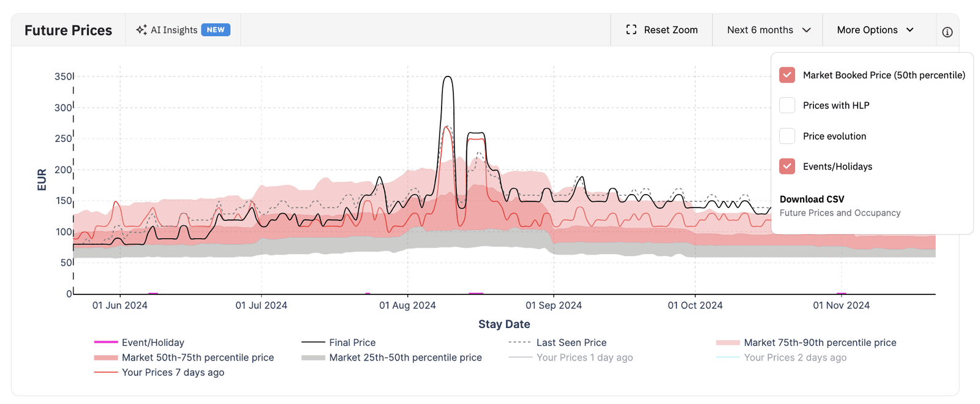Click the event marker near 01 Nov 2024

842,294
